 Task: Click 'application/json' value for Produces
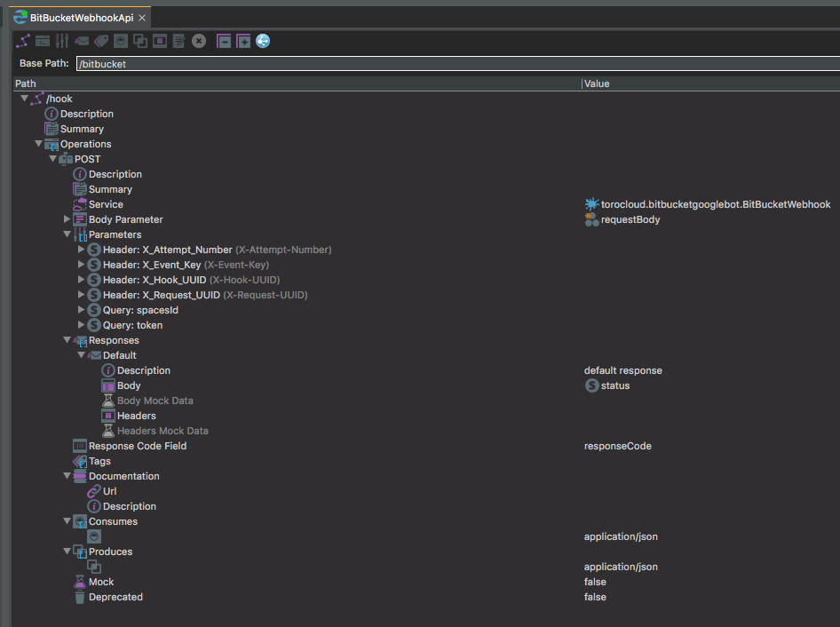coord(621,567)
